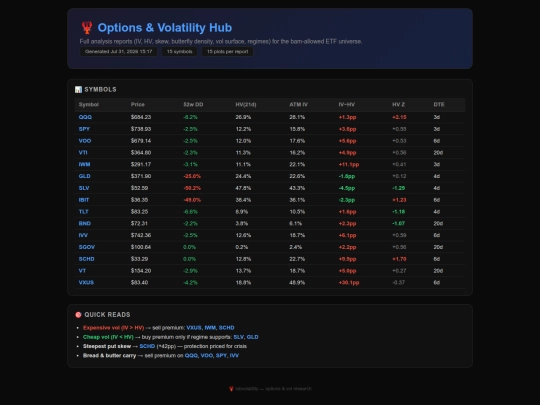Click the GLD price $371.90
Image resolution: width=540 pixels, height=405 pixels.
[141, 176]
